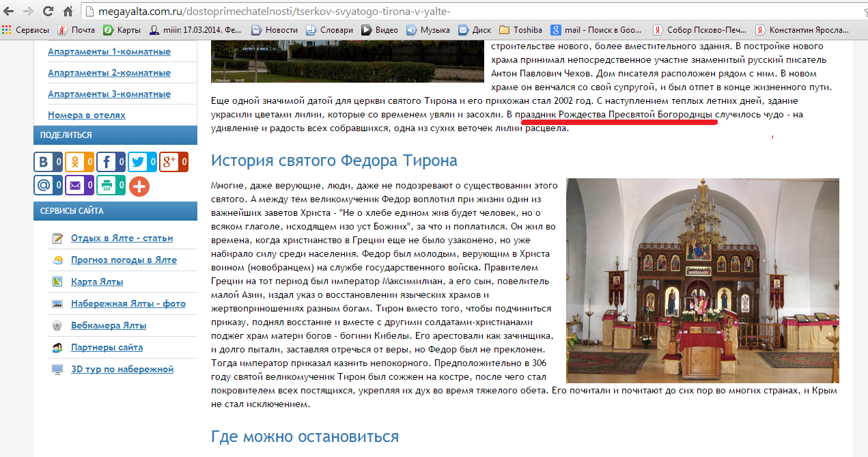This screenshot has width=868, height=457.
Task: Open Прогноз погоды в Ялте link
Action: [x=124, y=260]
